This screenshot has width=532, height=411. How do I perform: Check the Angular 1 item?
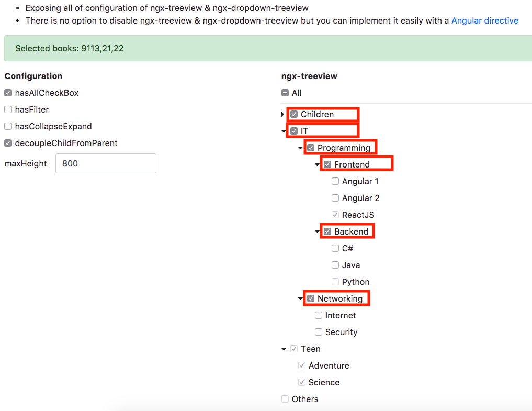coord(335,181)
